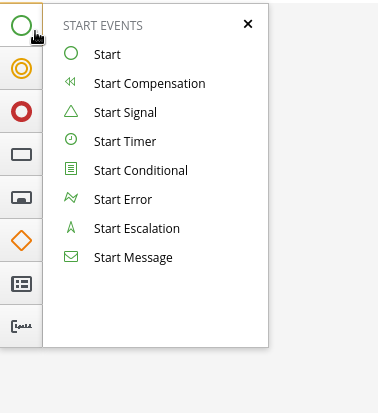Open the Containers (lane) palette category

pyautogui.click(x=21, y=284)
